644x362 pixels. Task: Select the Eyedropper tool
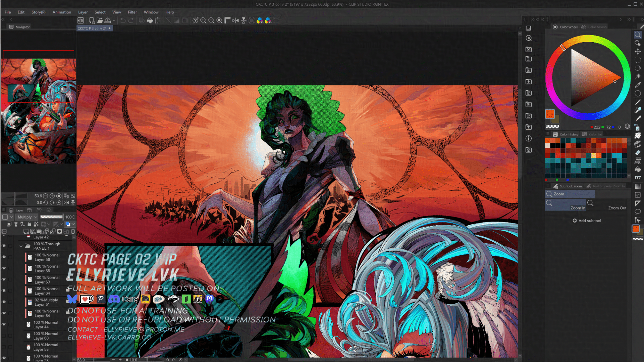point(638,85)
